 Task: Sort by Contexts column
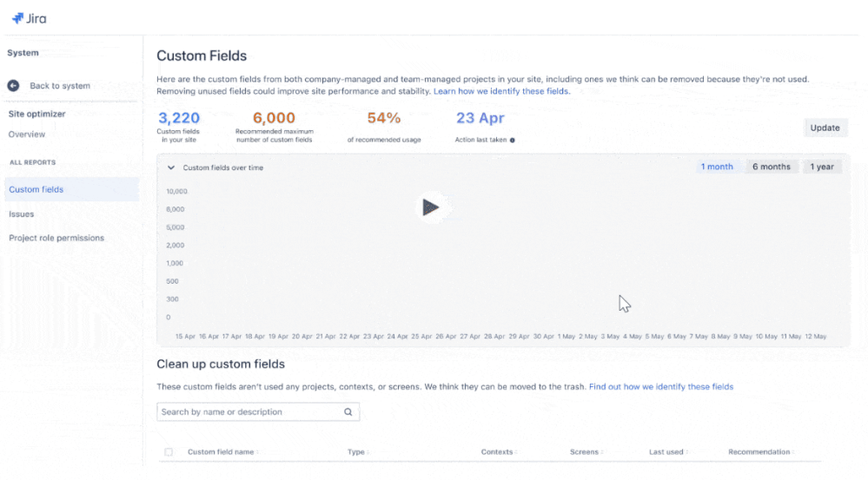click(x=499, y=452)
